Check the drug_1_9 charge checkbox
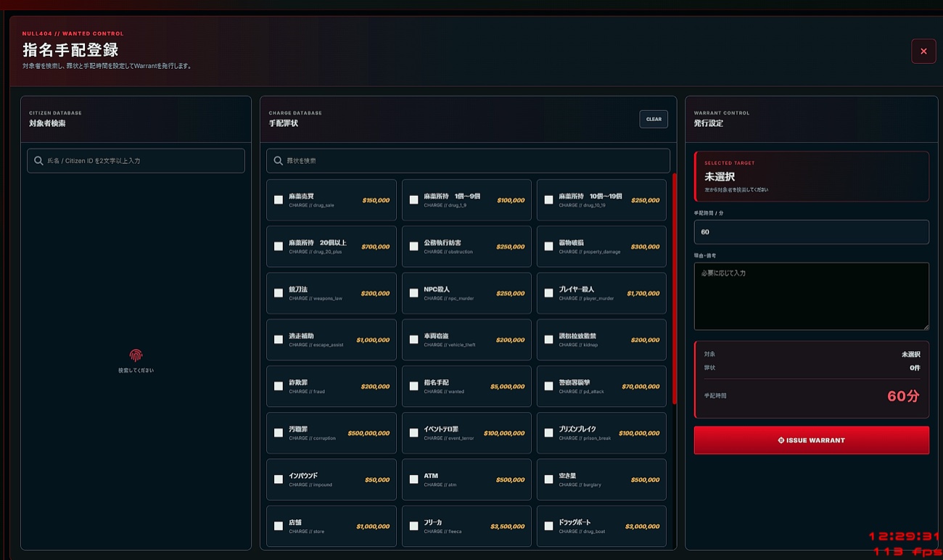The height and width of the screenshot is (560, 943). [414, 200]
